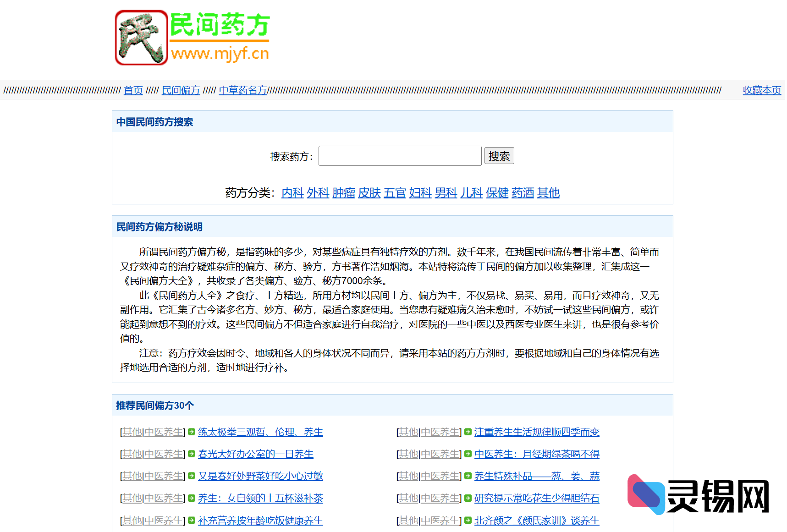This screenshot has width=787, height=532.
Task: Click the 收藏本页 link
Action: click(761, 90)
